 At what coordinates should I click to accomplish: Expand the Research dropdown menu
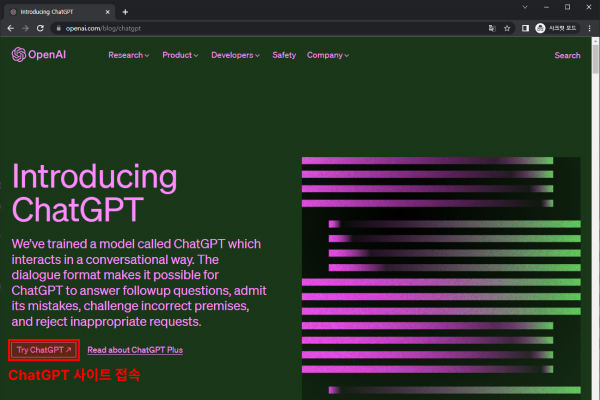(x=128, y=55)
